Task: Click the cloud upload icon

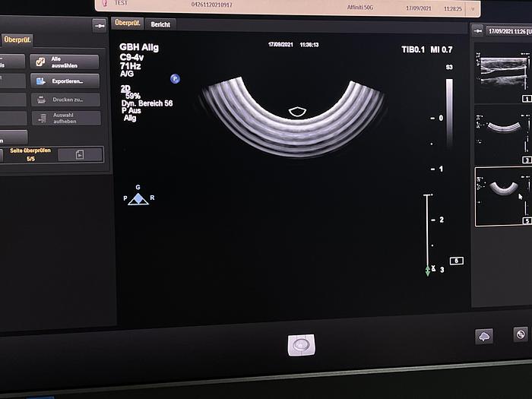Action: [x=484, y=336]
